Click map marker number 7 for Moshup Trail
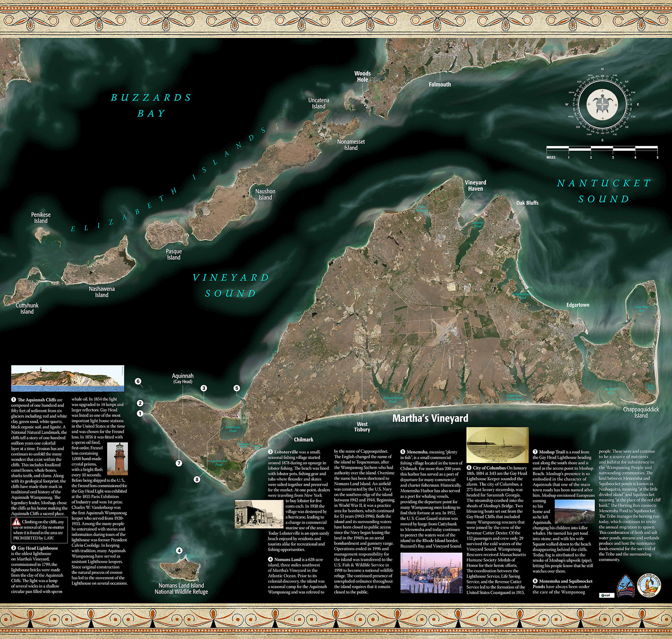672x639 pixels. point(179,463)
